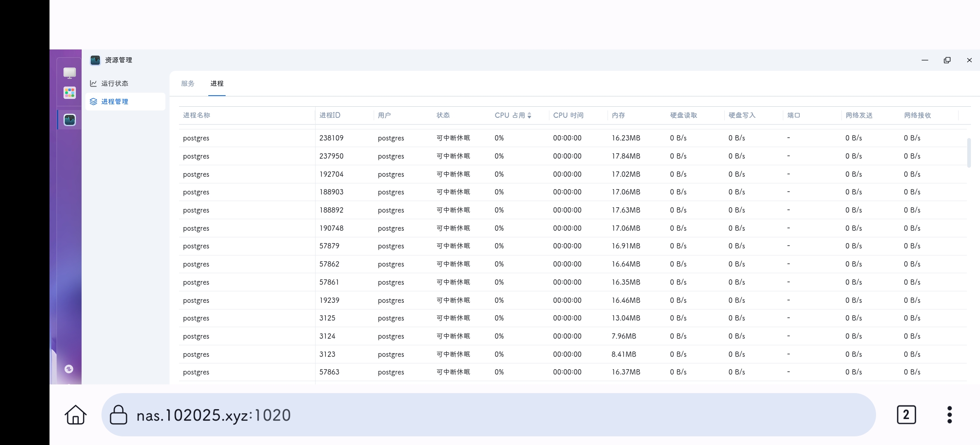Tap the browser home icon
Screen dimensions: 980x445
pyautogui.click(x=75, y=415)
